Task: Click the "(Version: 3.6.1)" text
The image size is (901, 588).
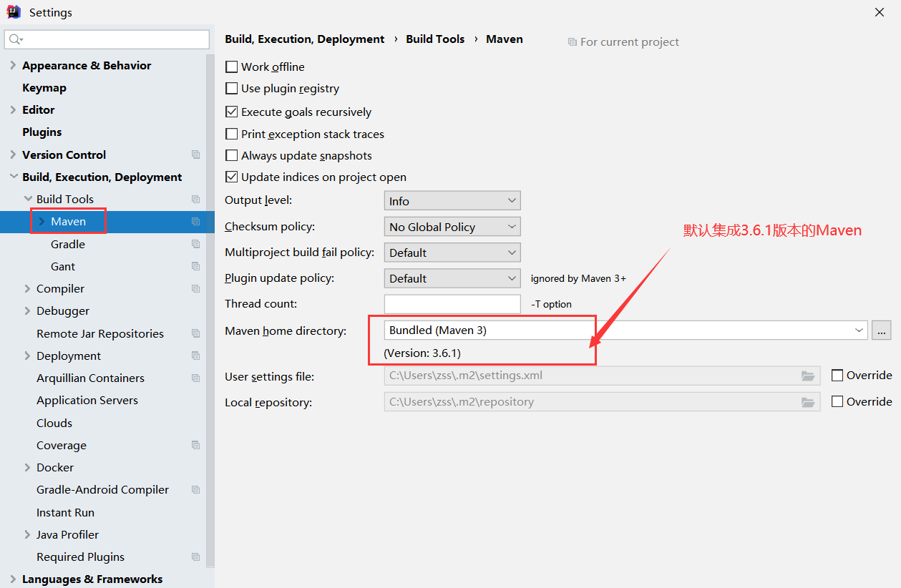Action: coord(422,353)
